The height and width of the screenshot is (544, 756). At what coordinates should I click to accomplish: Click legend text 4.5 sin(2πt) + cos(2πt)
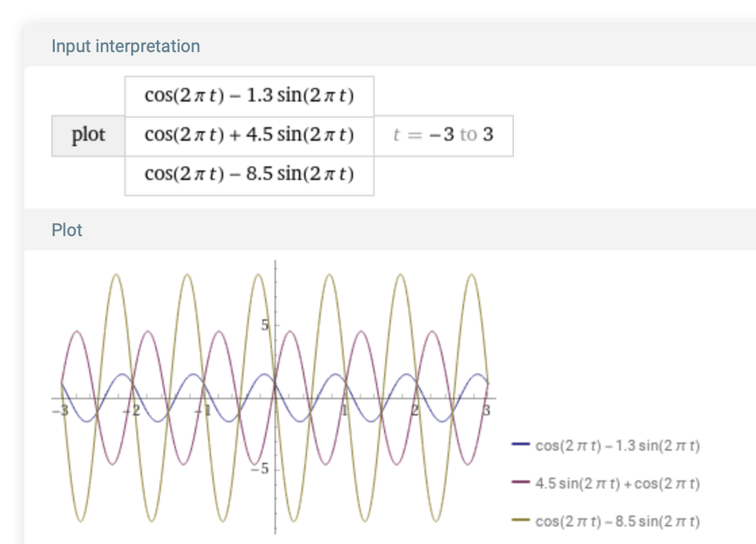click(617, 484)
